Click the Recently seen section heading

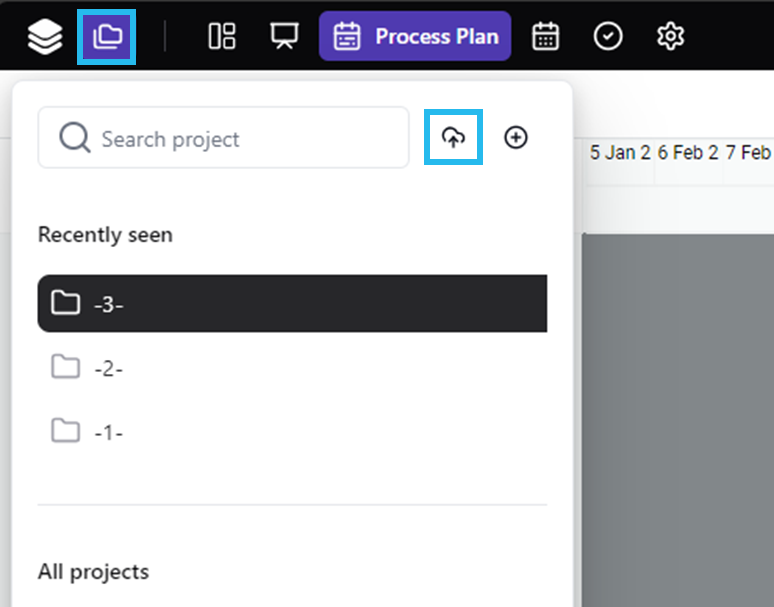click(105, 235)
